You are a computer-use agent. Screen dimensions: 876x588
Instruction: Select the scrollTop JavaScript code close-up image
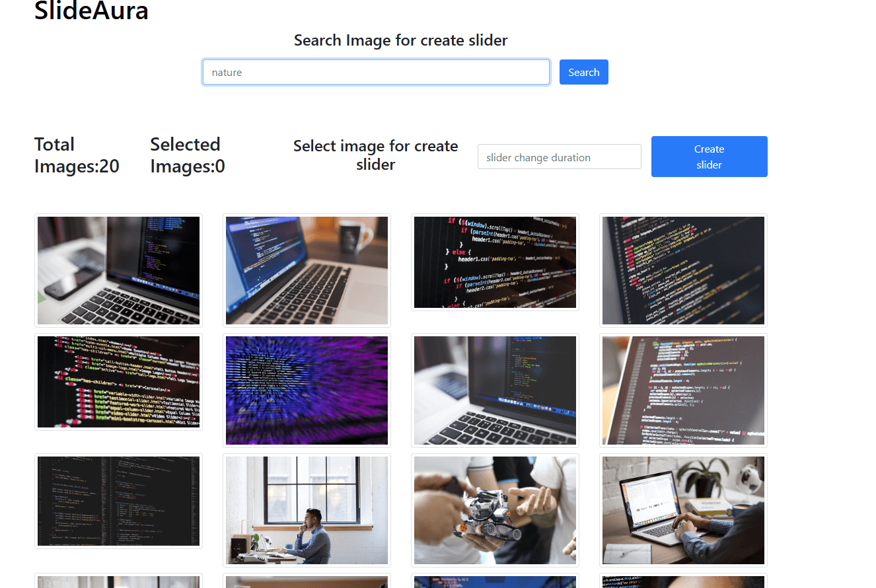click(495, 262)
